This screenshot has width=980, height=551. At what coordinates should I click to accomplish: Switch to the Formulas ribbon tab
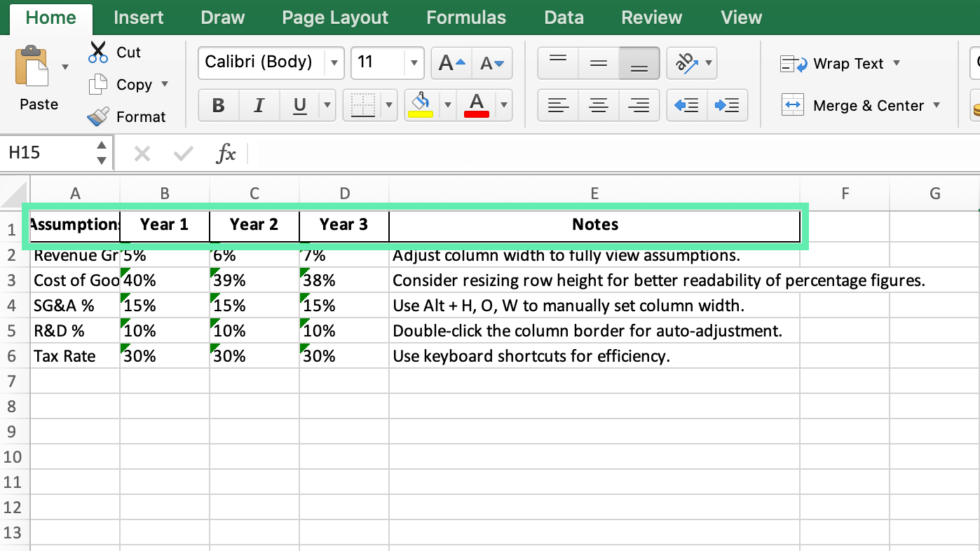point(465,18)
